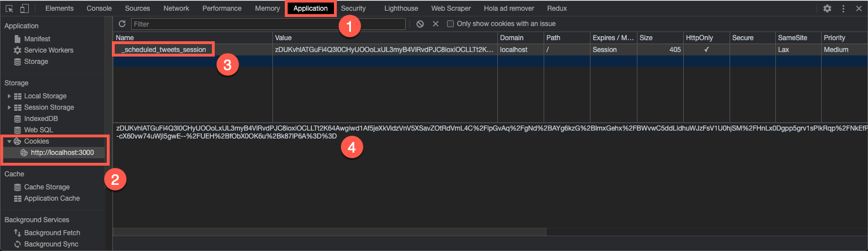The height and width of the screenshot is (251, 868).
Task: Select Local Storage in sidebar
Action: [45, 96]
